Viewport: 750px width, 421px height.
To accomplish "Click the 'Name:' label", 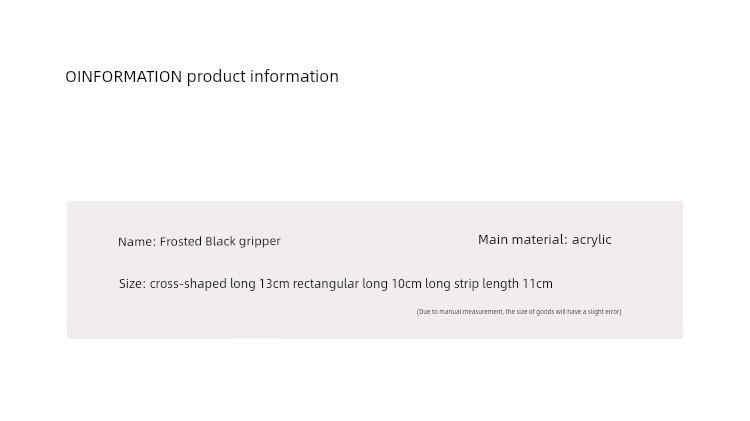I will (x=137, y=242).
